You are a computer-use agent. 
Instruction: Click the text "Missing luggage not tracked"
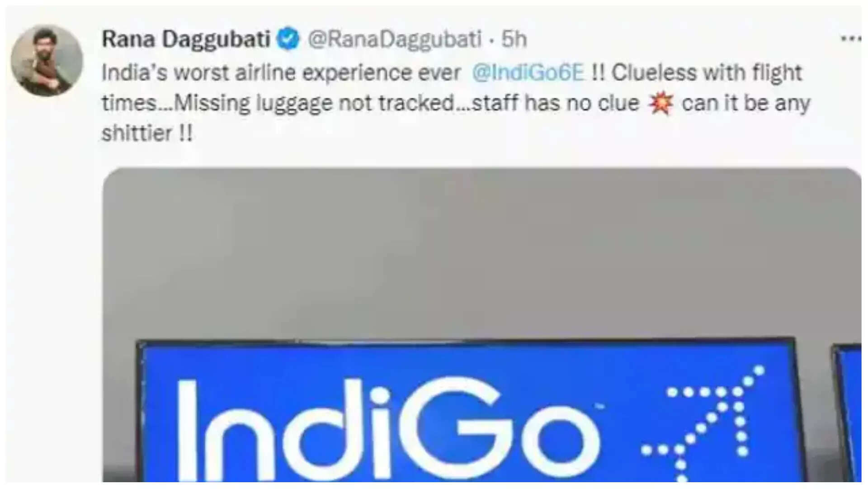(314, 104)
